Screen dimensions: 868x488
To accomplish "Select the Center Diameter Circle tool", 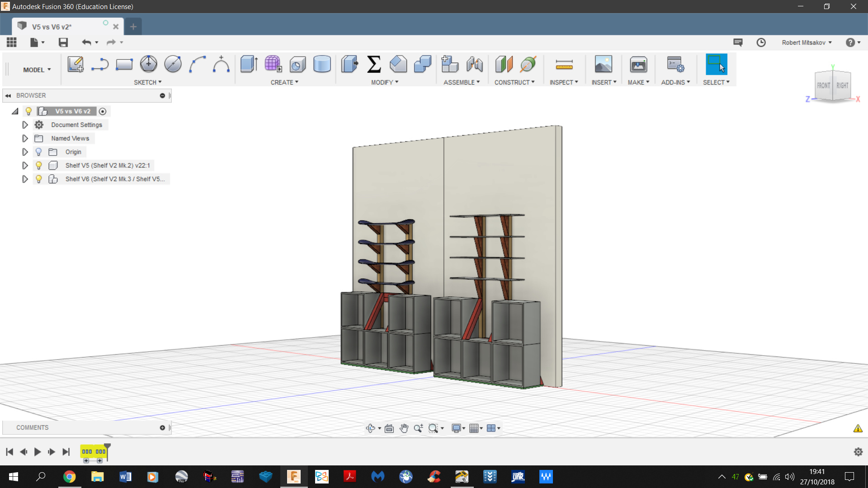I will (x=148, y=64).
